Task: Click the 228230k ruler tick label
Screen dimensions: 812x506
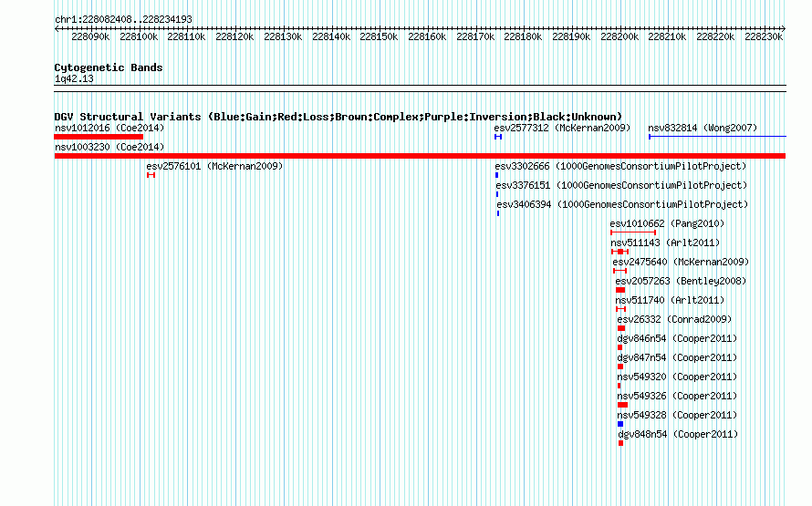Action: pos(764,36)
